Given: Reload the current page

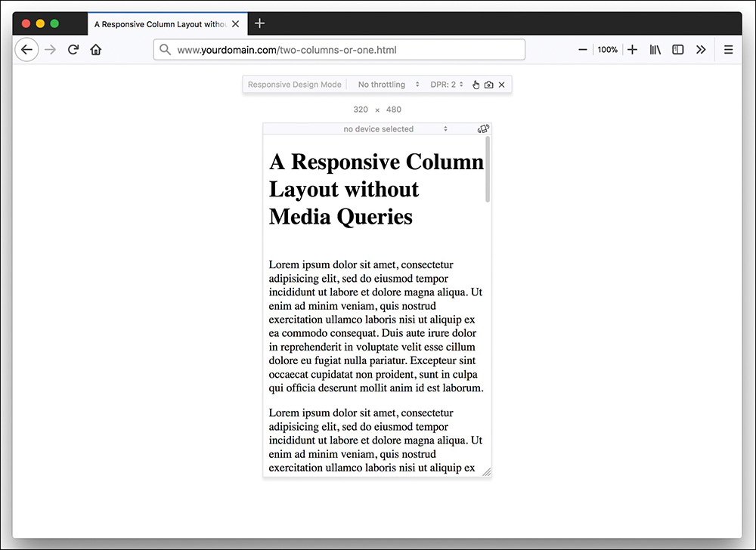Looking at the screenshot, I should pyautogui.click(x=73, y=49).
